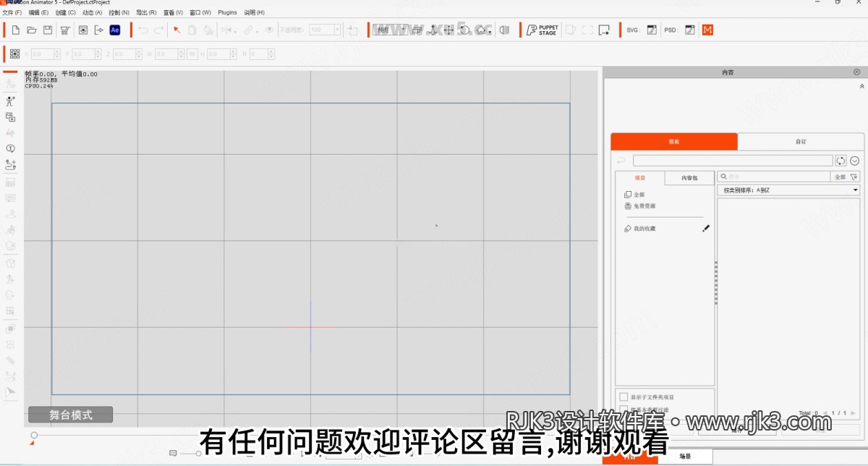Toggle the grayed eye visibility icon in toolbar
Image resolution: width=868 pixels, height=466 pixels.
[x=269, y=30]
